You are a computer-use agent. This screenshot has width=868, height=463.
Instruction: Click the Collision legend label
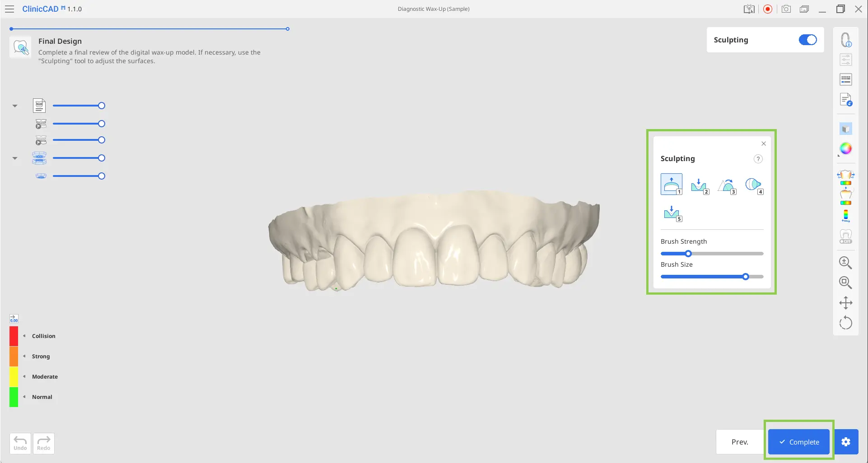[44, 336]
